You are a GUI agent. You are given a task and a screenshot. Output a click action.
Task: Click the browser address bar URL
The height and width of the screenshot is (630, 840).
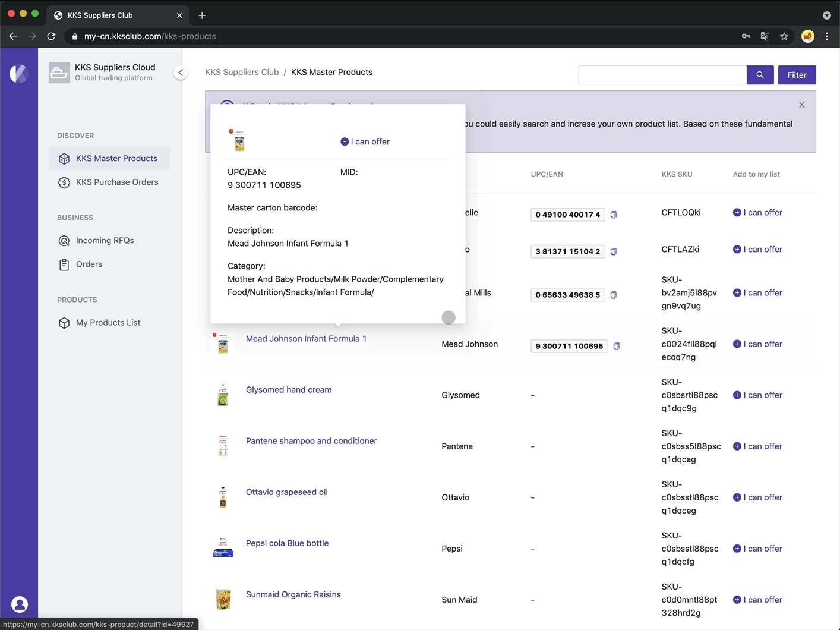[x=150, y=36]
